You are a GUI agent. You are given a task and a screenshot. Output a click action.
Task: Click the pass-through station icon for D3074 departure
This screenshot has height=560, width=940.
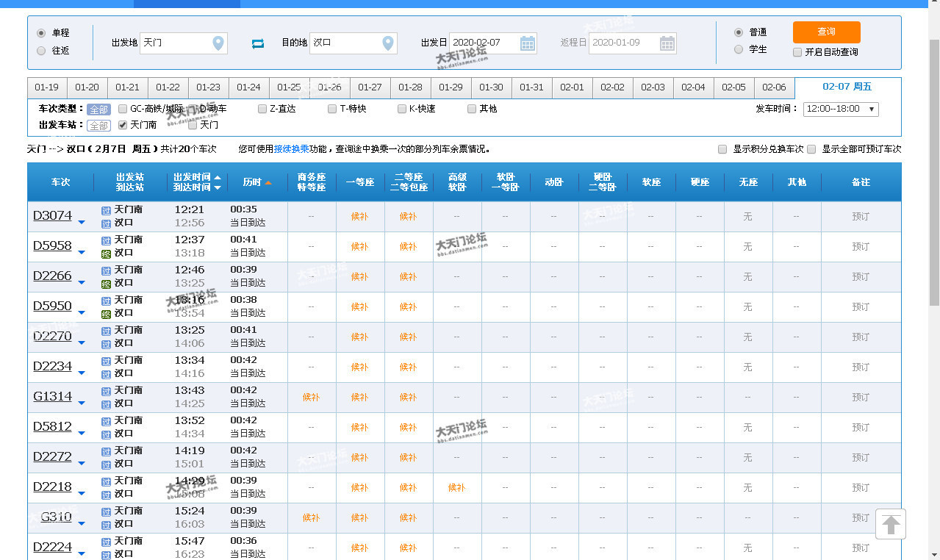click(106, 210)
